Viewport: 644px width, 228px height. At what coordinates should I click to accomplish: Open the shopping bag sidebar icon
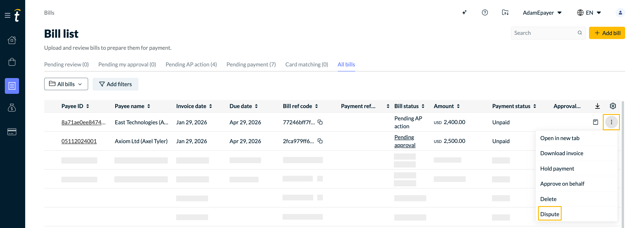(x=12, y=62)
